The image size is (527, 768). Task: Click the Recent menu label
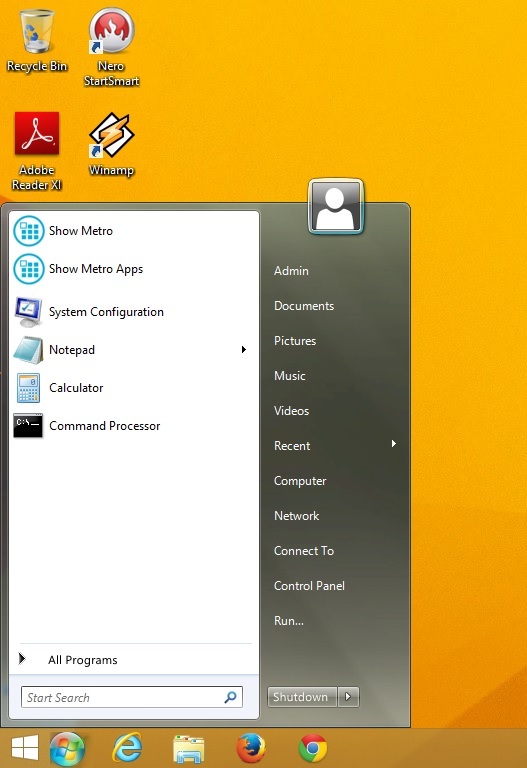[292, 446]
